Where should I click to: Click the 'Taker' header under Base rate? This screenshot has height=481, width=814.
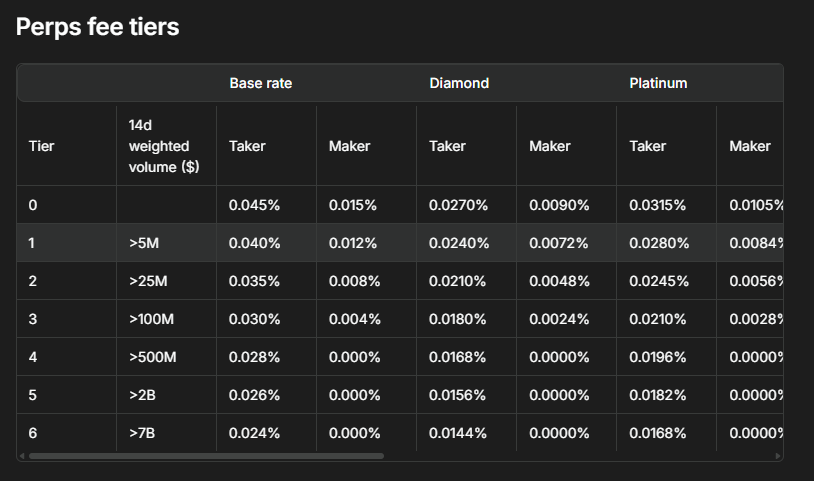(x=247, y=146)
